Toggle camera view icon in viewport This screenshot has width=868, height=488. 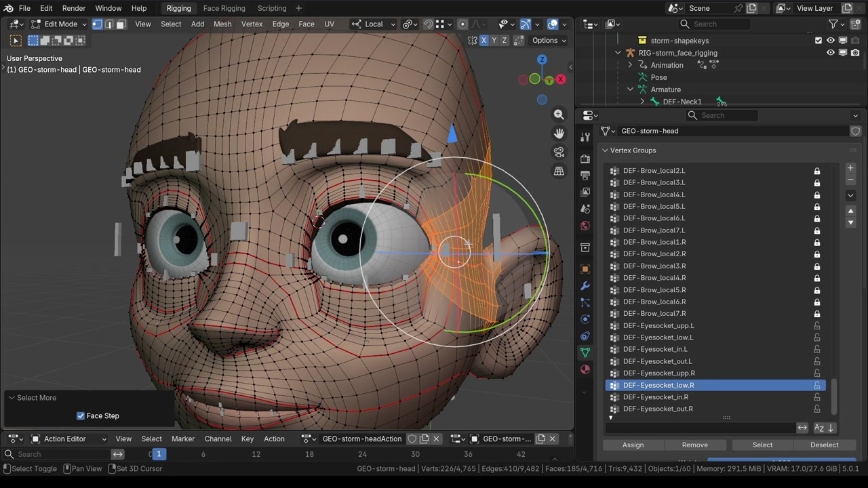559,152
